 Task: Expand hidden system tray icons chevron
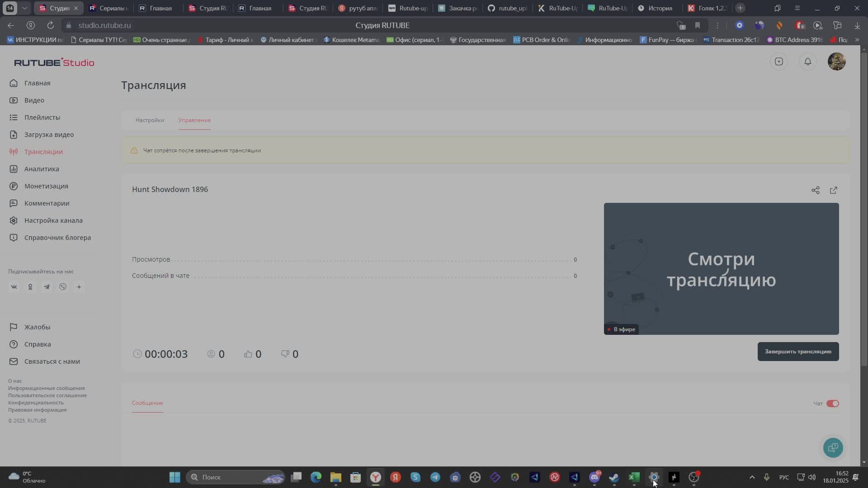coord(752,477)
